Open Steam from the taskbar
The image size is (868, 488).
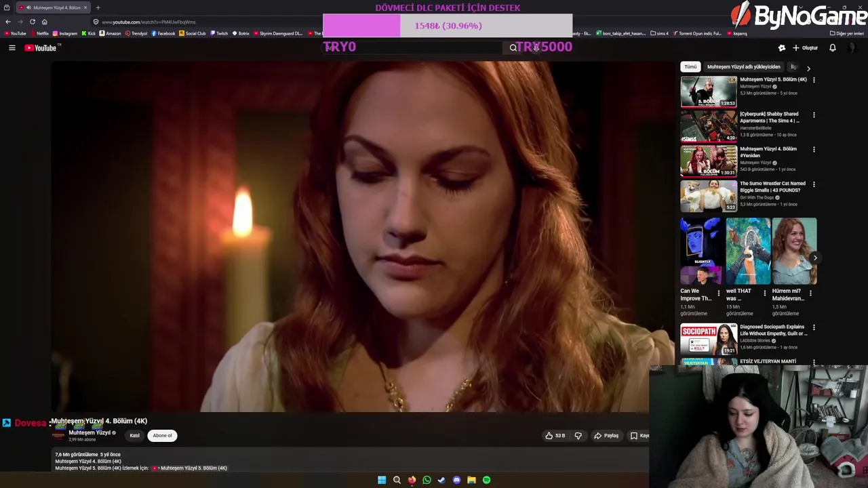[x=441, y=480]
